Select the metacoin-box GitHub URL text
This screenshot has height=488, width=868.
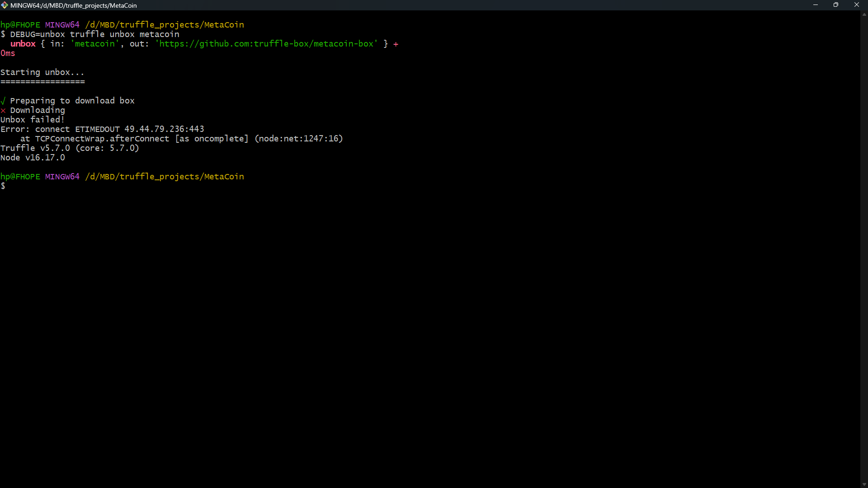click(266, 44)
